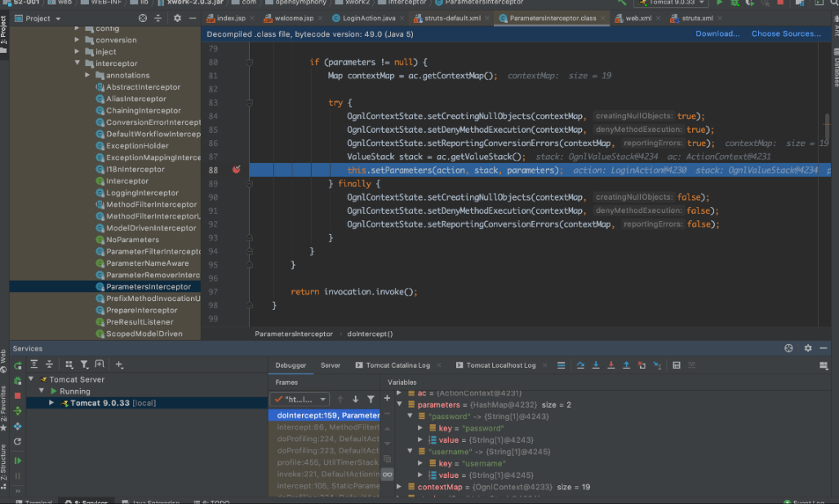Click the Step Out debugger icon
Viewport: 839px width, 504px height.
(626, 365)
